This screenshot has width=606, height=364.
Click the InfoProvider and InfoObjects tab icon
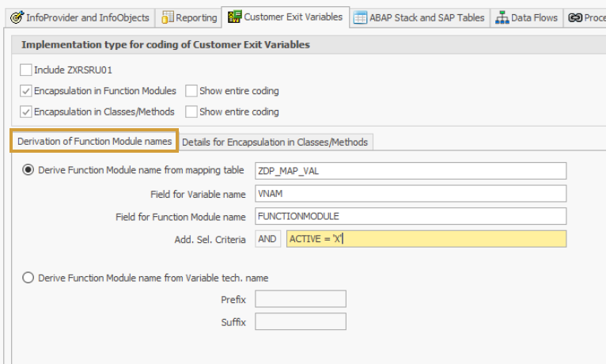(x=16, y=17)
